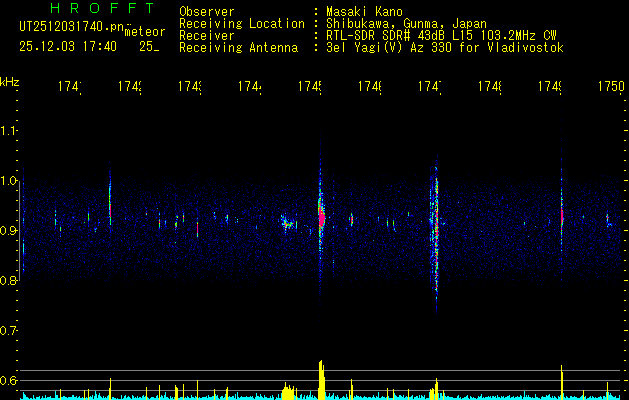Screen dimensions: 629x400
Task: Select the 1742 time axis label
Action: [130, 86]
